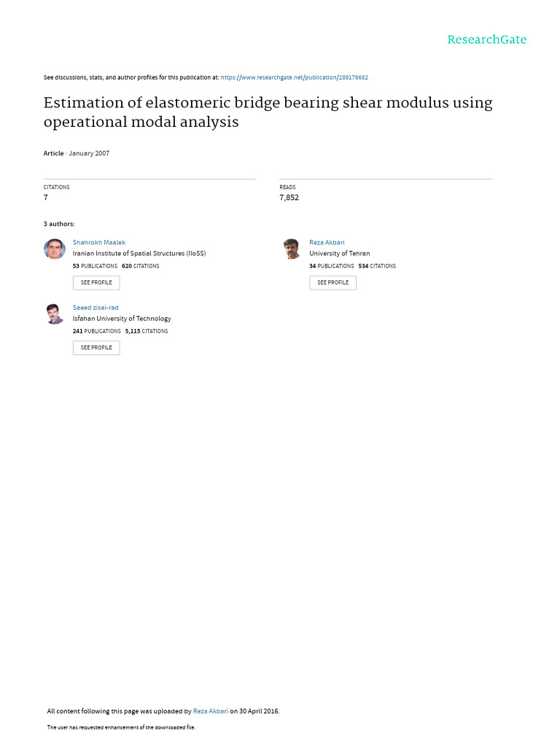The image size is (560, 747).
Task: Open the researchgate.net publication URL link
Action: coord(299,77)
